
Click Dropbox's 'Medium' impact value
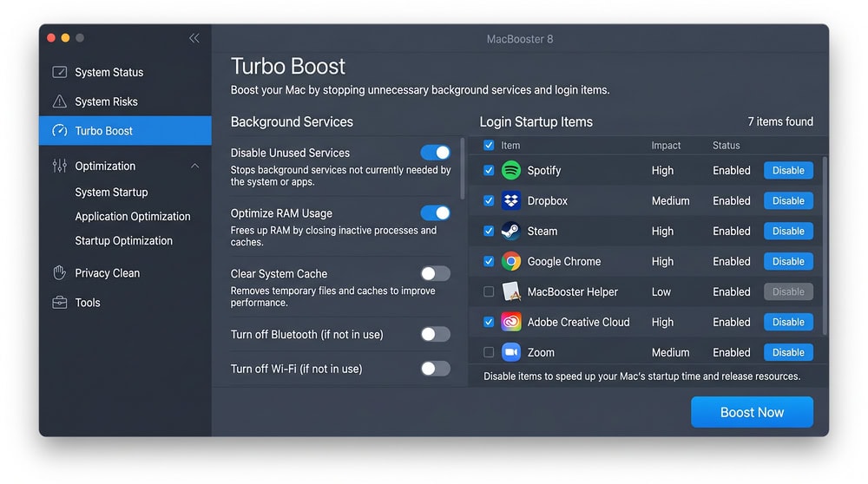click(670, 200)
